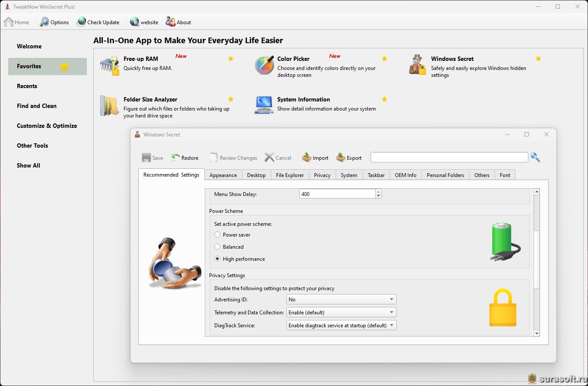Open DiagTrack Service dropdown
This screenshot has width=588, height=386.
click(341, 325)
